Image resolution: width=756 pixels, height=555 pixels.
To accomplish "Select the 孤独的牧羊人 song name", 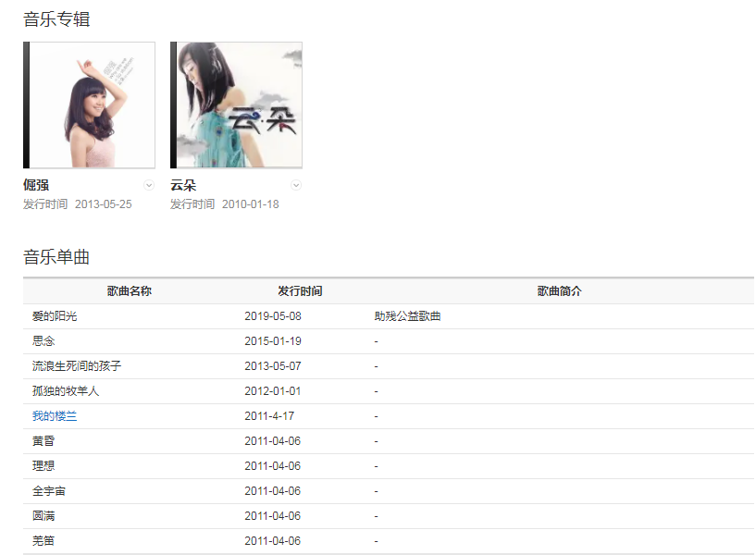I will pos(66,391).
